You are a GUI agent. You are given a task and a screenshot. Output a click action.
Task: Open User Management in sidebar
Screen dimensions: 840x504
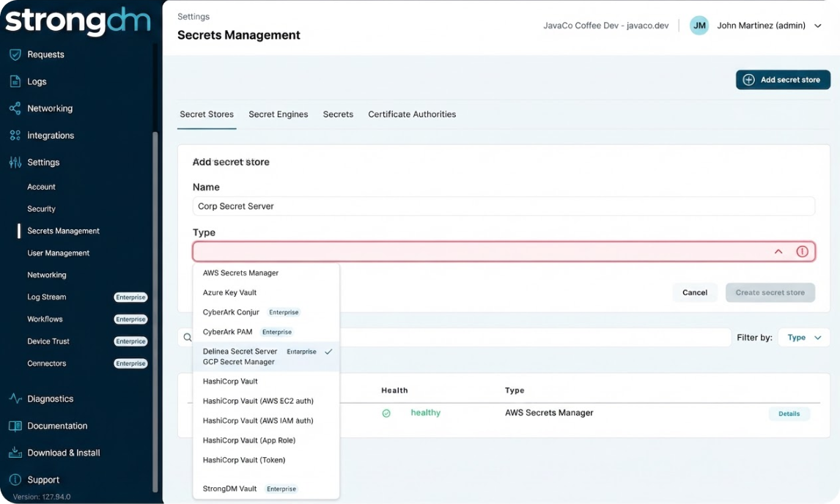coord(59,253)
